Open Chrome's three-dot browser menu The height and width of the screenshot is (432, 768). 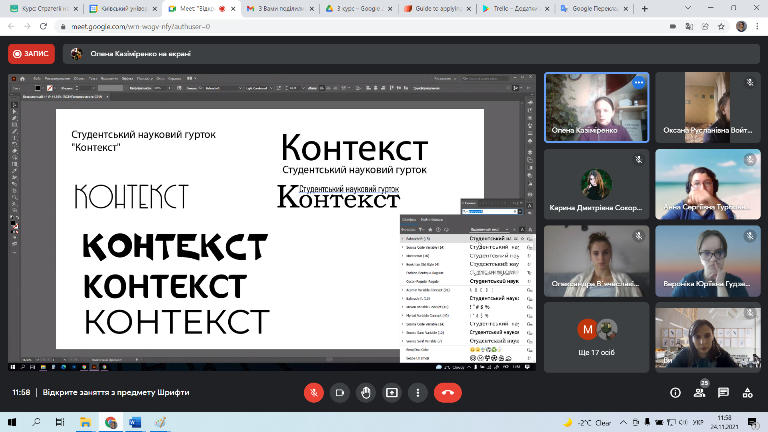(x=757, y=27)
